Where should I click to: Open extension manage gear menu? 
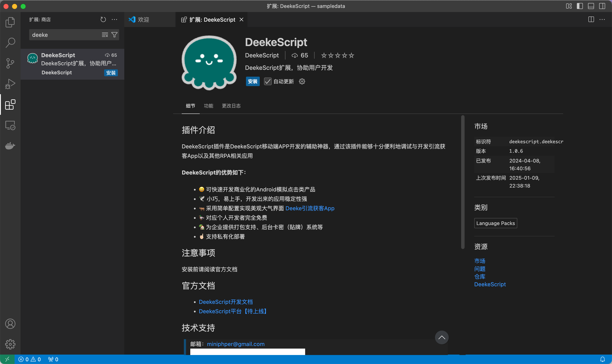302,81
